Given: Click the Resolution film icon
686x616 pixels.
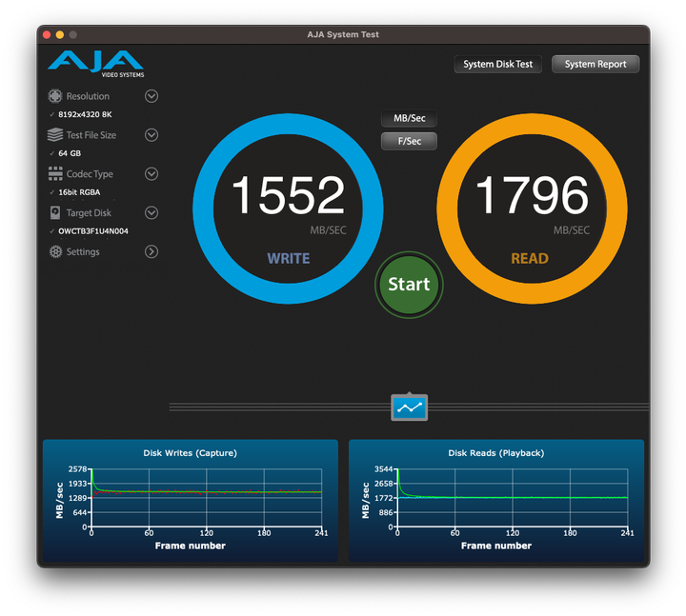Looking at the screenshot, I should (55, 96).
